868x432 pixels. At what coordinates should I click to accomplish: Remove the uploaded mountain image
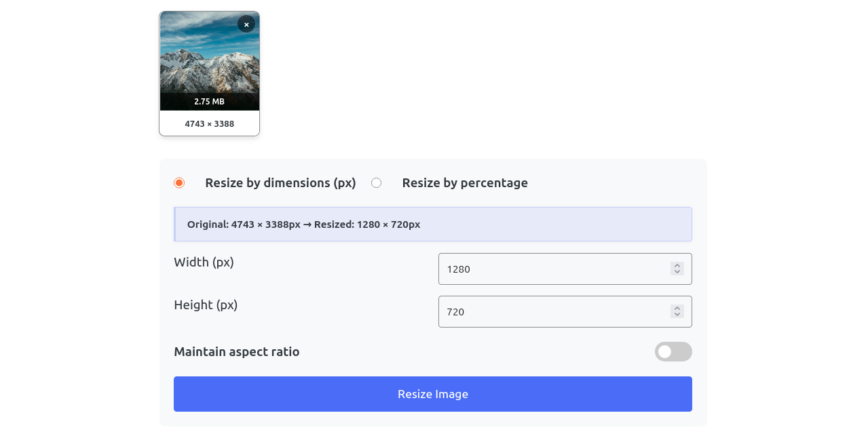point(245,24)
